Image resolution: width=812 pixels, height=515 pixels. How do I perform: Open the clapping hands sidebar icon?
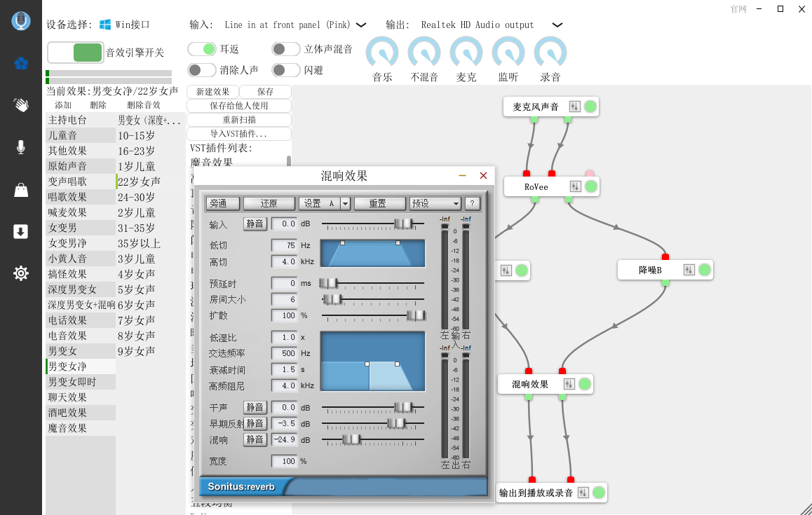[21, 105]
